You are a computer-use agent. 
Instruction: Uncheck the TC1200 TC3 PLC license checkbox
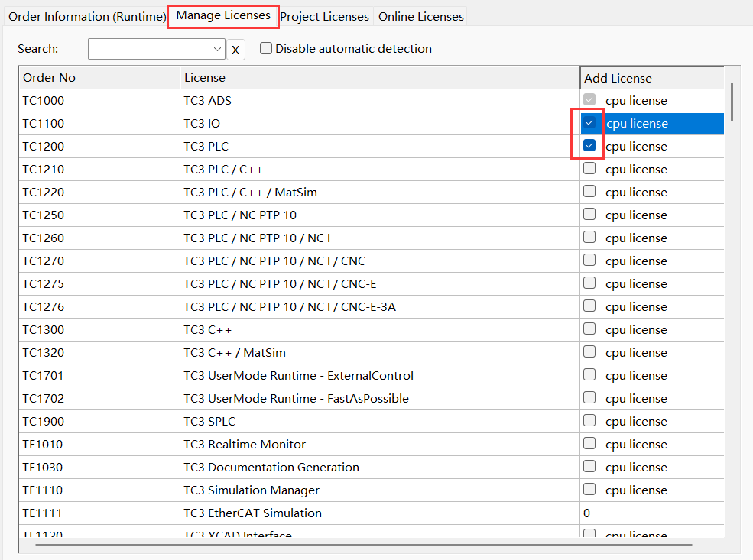click(589, 145)
